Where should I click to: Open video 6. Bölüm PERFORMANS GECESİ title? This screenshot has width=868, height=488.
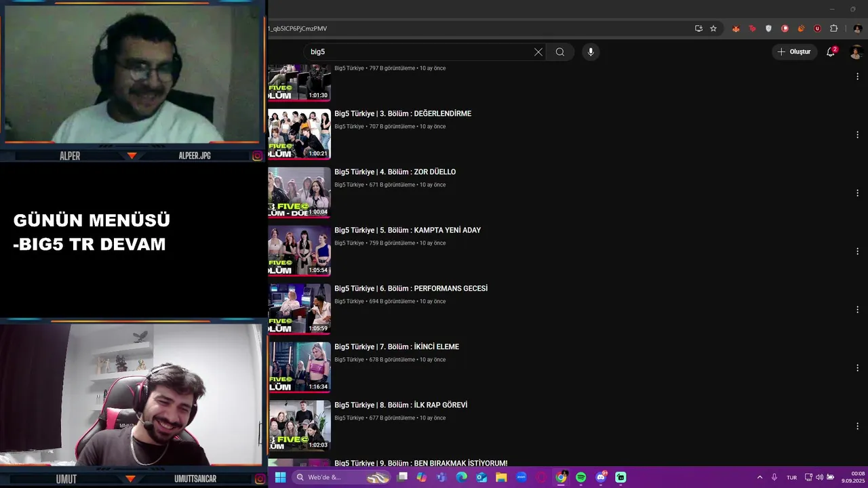click(x=411, y=289)
